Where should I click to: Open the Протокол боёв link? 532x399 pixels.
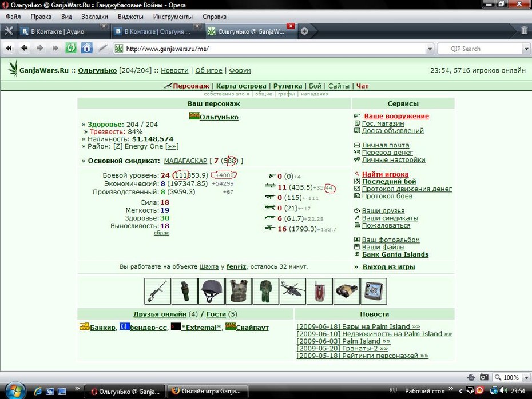coord(387,196)
